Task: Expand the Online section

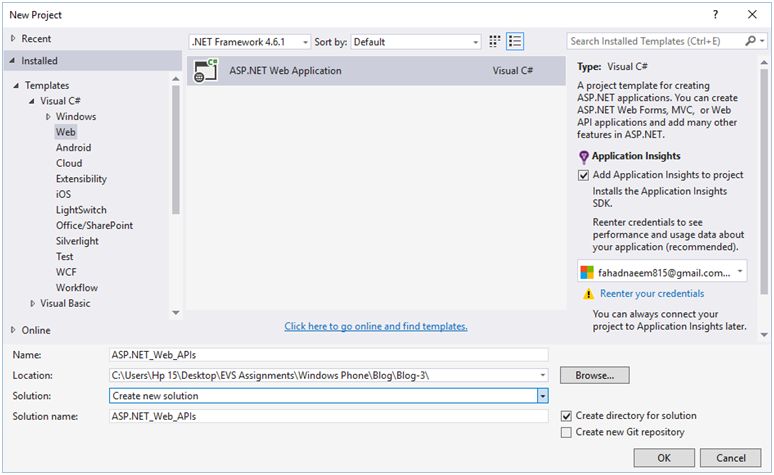Action: pos(13,330)
